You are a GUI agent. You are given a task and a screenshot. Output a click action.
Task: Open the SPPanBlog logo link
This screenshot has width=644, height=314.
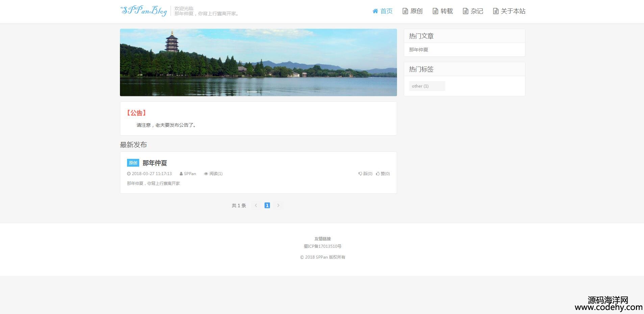144,11
